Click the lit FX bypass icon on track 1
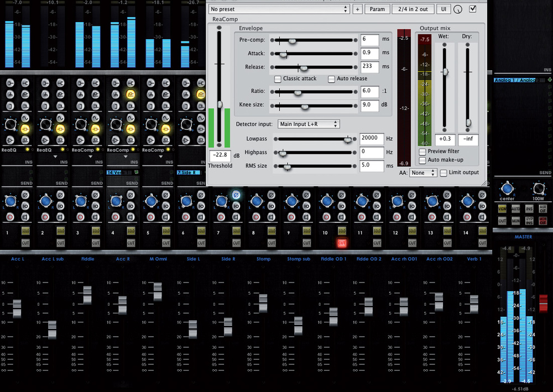The height and width of the screenshot is (392, 553). (x=25, y=129)
